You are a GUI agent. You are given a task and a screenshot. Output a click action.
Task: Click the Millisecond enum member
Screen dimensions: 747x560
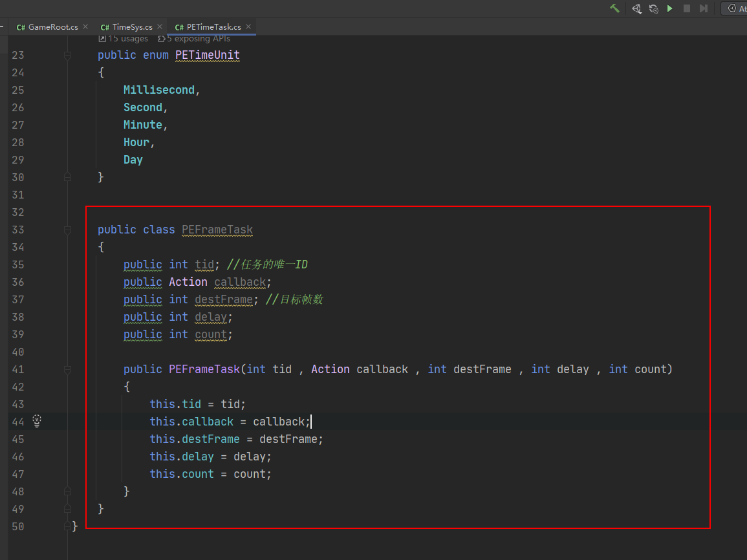(159, 90)
